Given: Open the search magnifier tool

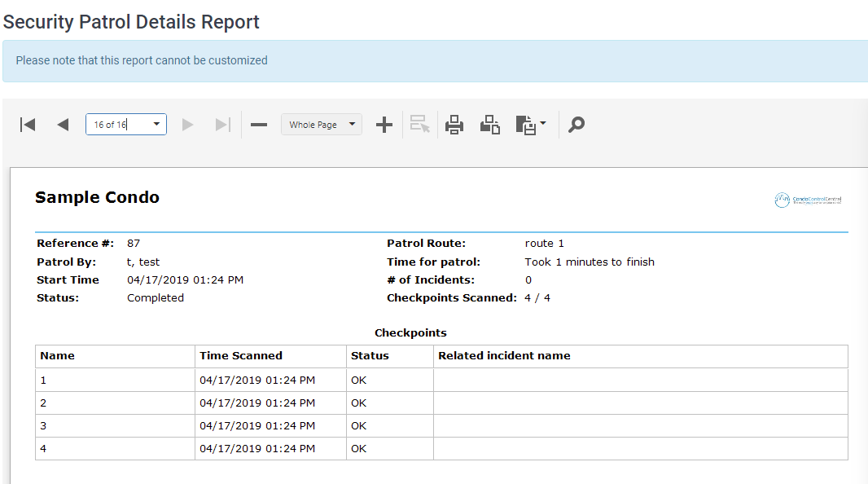Looking at the screenshot, I should click(576, 125).
